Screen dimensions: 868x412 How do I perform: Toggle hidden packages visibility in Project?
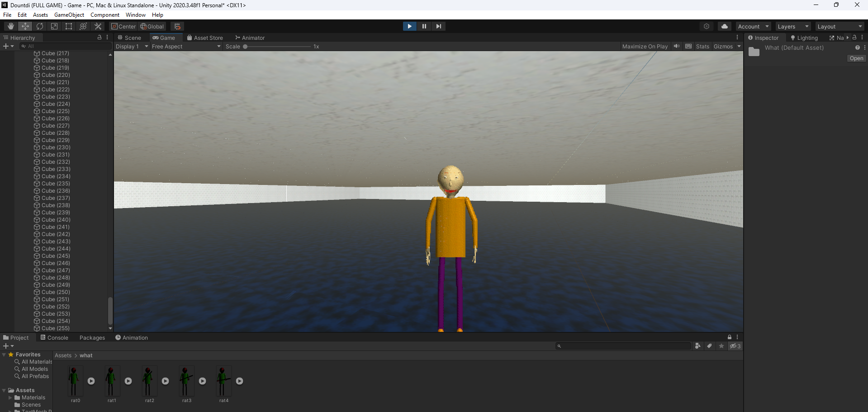pos(735,346)
